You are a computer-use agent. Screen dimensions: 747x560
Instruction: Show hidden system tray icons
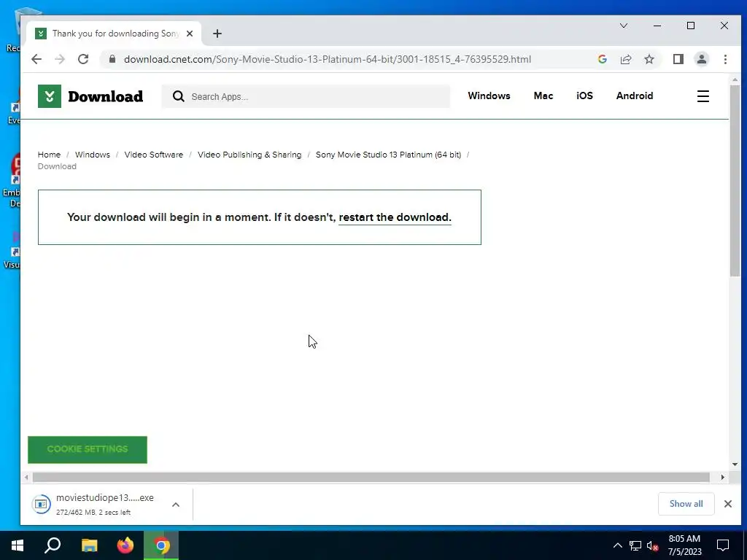(617, 545)
